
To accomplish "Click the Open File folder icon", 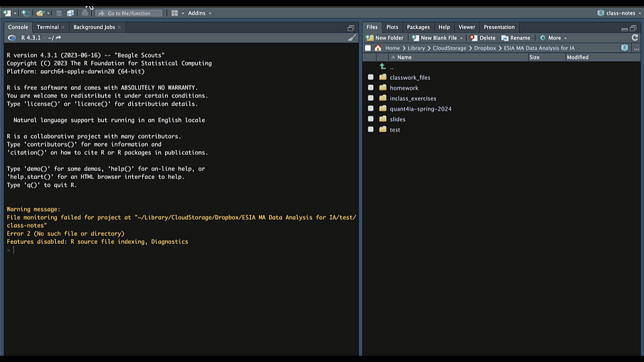I will pos(40,13).
